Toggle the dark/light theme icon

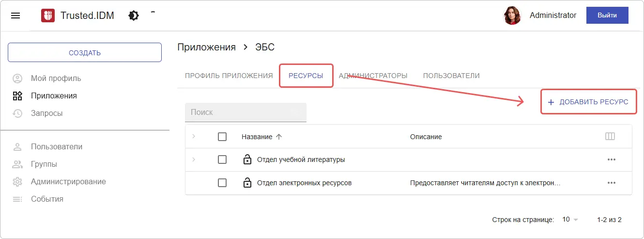[133, 16]
